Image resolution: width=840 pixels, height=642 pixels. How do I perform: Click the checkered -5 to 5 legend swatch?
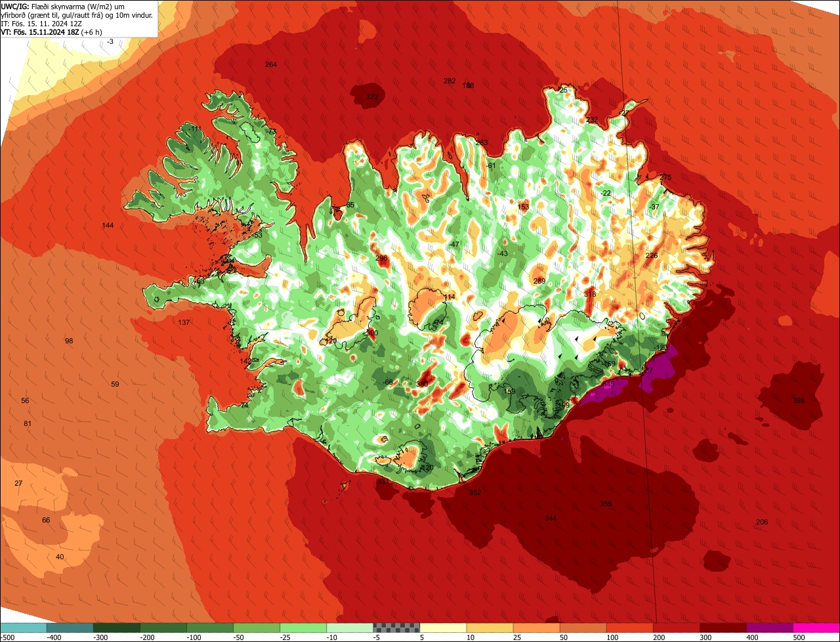tap(396, 628)
